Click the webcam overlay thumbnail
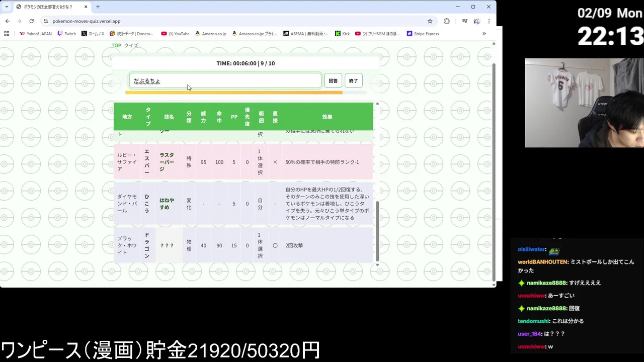Viewport: 644px width, 362px height. pos(584,103)
